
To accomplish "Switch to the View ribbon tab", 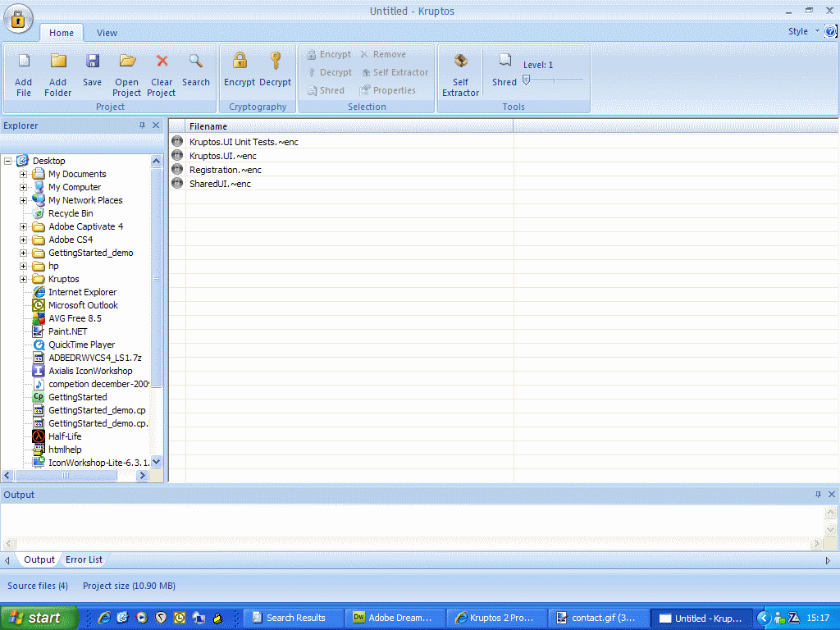I will (107, 33).
